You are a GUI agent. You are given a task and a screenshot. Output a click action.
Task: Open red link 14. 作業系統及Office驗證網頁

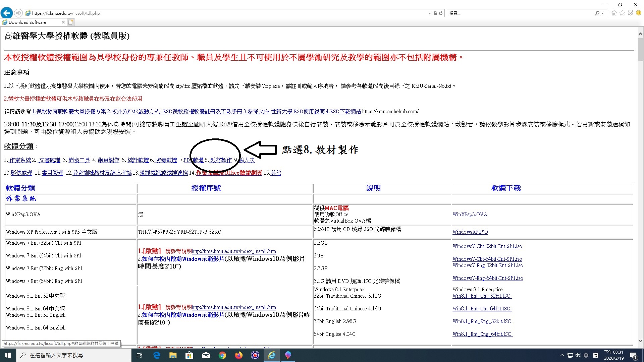point(229,173)
